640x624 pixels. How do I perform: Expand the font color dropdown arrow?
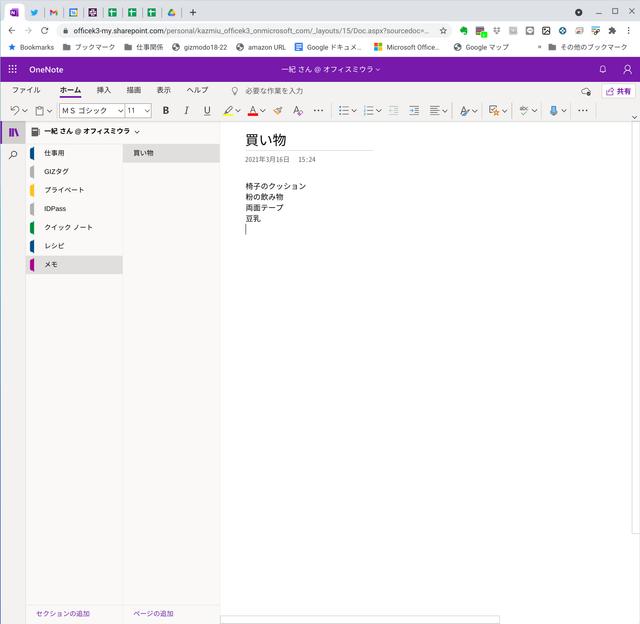(262, 111)
